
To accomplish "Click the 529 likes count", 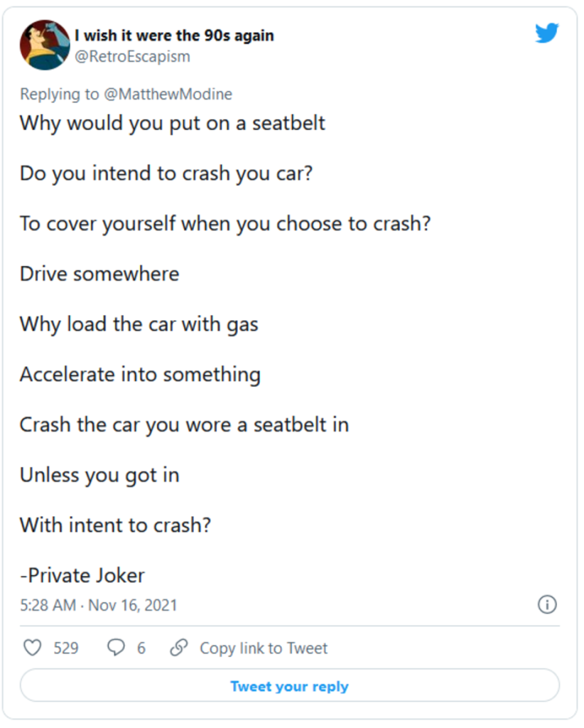I will pyautogui.click(x=66, y=648).
